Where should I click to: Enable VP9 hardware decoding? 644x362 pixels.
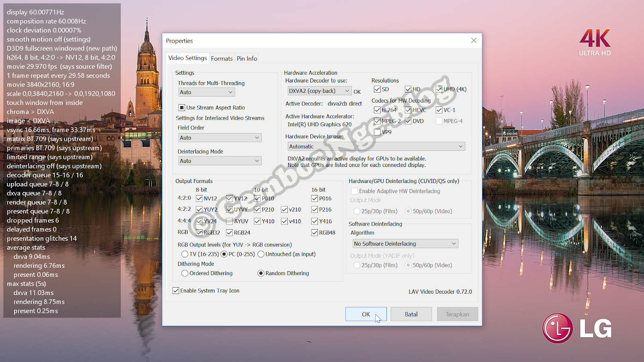[377, 132]
